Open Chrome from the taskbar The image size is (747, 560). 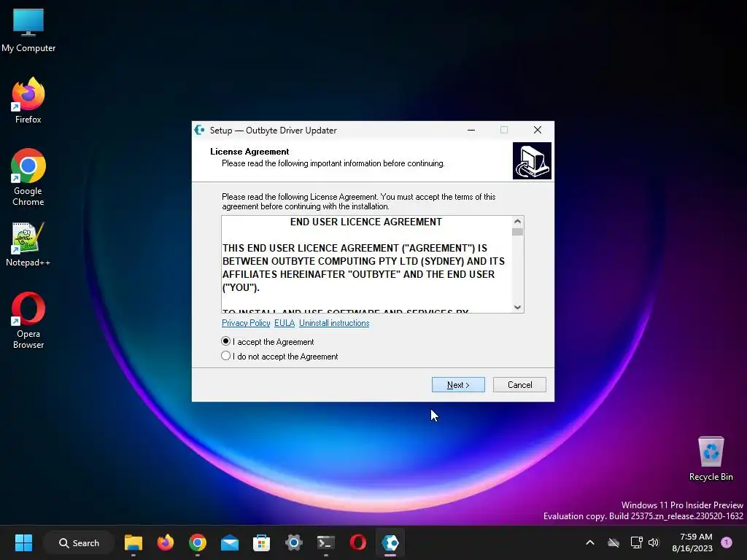point(197,542)
